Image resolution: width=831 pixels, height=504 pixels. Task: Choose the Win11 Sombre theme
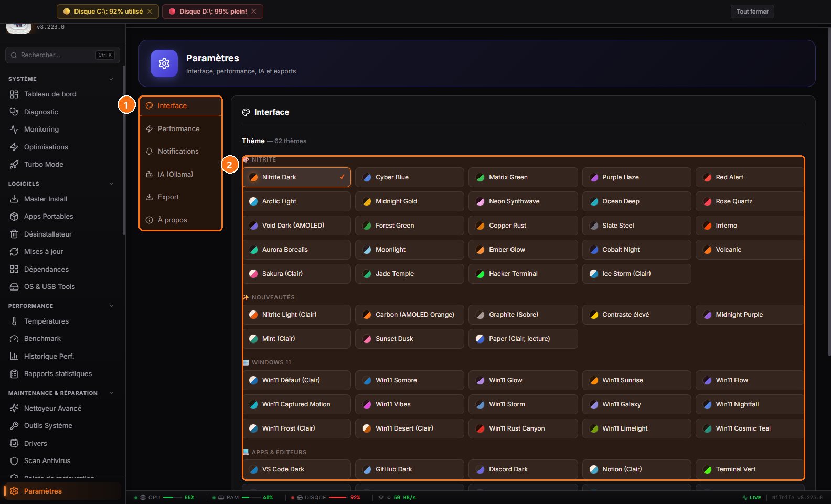pos(409,380)
